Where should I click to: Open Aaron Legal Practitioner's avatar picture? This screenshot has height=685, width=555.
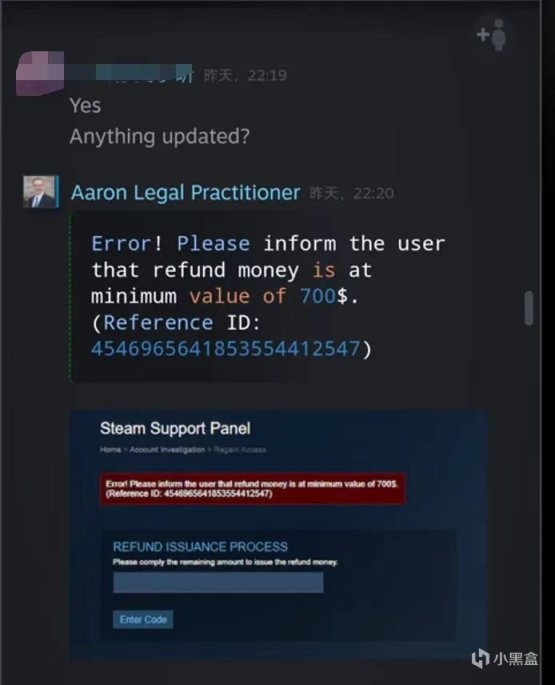pyautogui.click(x=39, y=192)
